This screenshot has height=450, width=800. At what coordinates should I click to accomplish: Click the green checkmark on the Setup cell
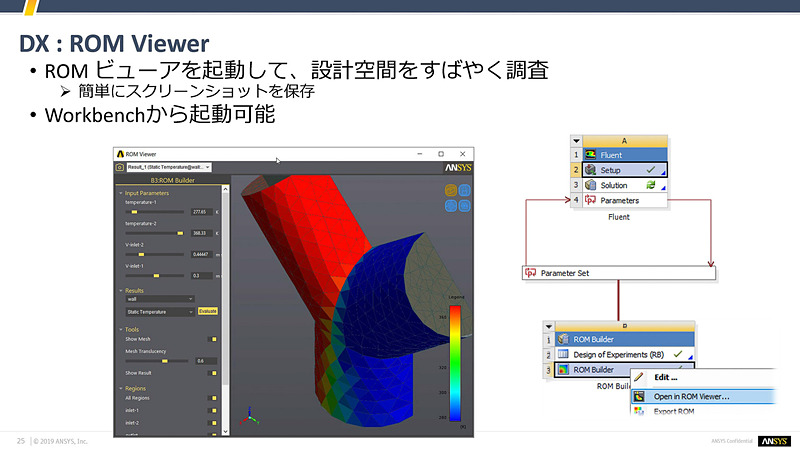(x=651, y=170)
